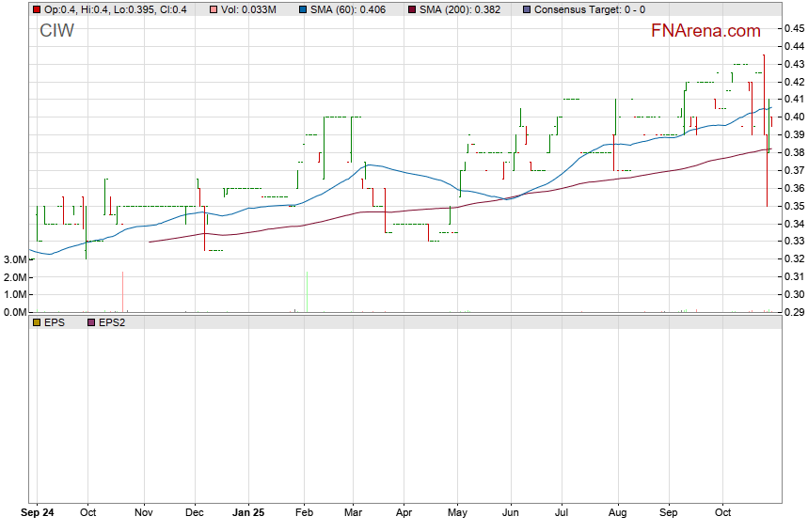Image resolution: width=808 pixels, height=532 pixels.
Task: Click the gray Consensus Target legend square
Action: [x=526, y=9]
